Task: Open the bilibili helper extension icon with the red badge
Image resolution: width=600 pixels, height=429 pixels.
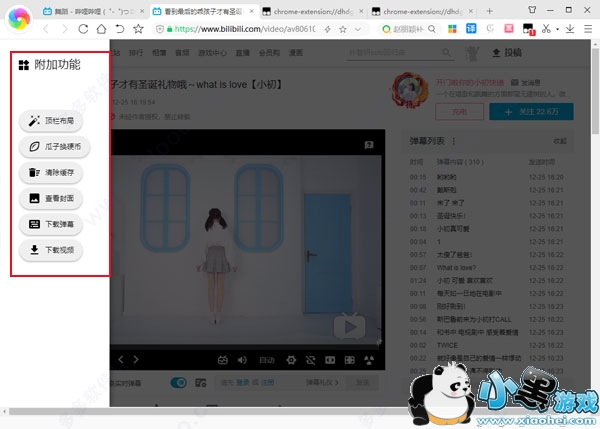Action: [528, 29]
